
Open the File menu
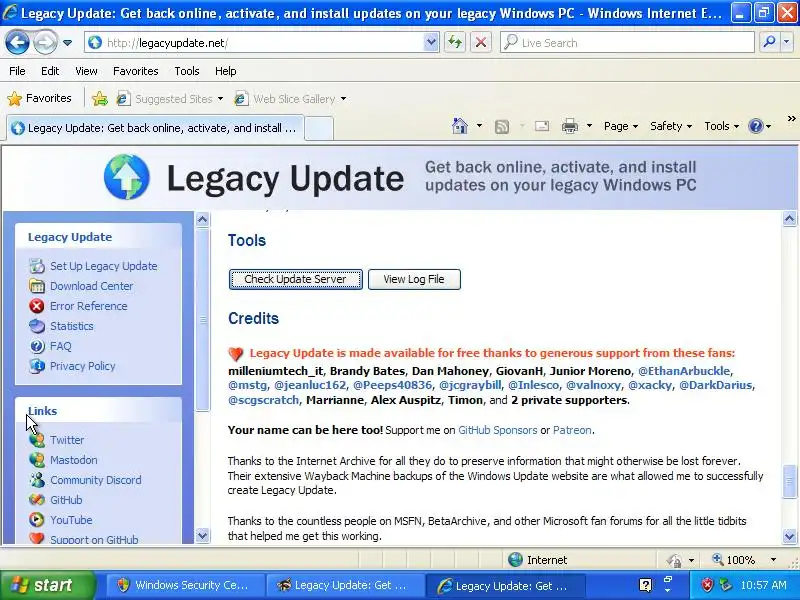pos(17,71)
